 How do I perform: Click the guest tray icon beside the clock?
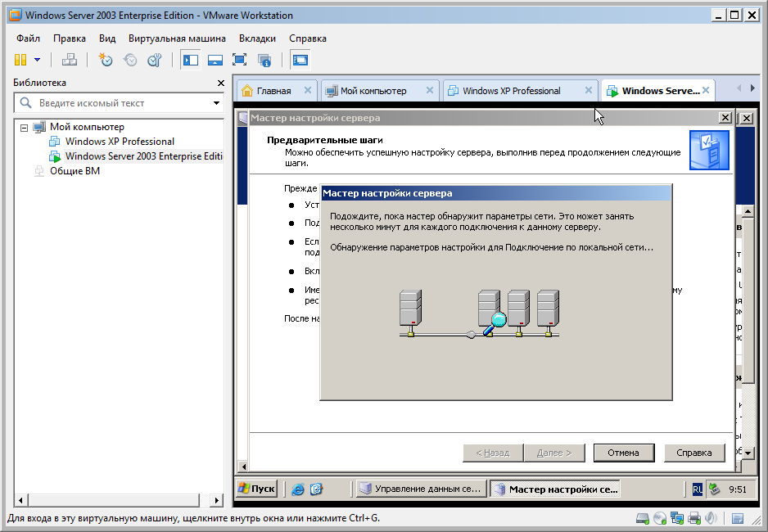(x=714, y=489)
